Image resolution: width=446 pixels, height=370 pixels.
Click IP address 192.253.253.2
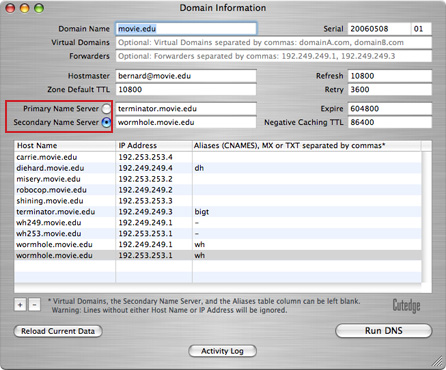[x=145, y=179]
